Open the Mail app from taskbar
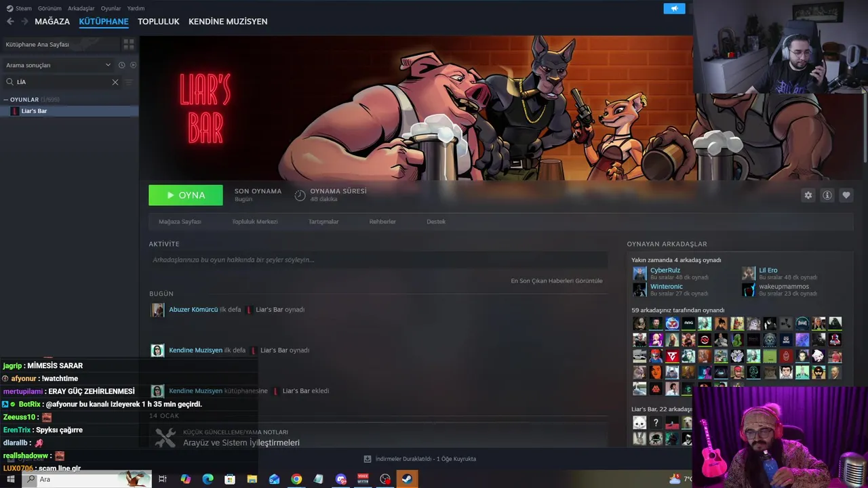The image size is (868, 488). click(x=274, y=479)
